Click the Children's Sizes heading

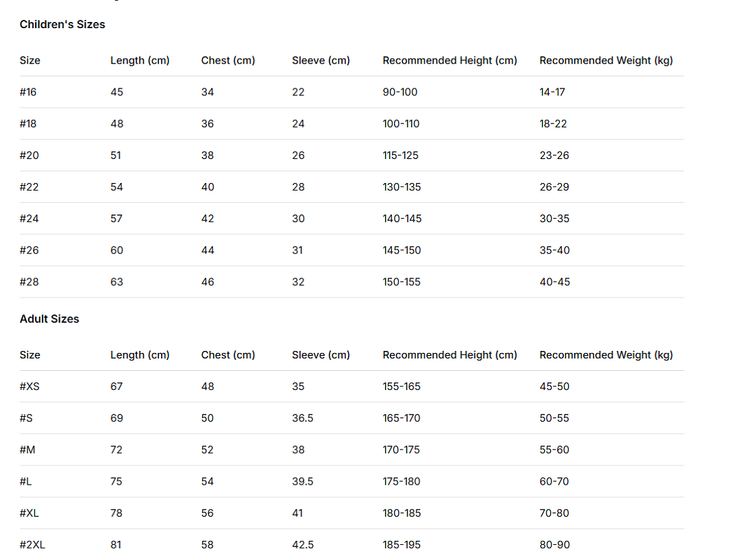coord(62,25)
